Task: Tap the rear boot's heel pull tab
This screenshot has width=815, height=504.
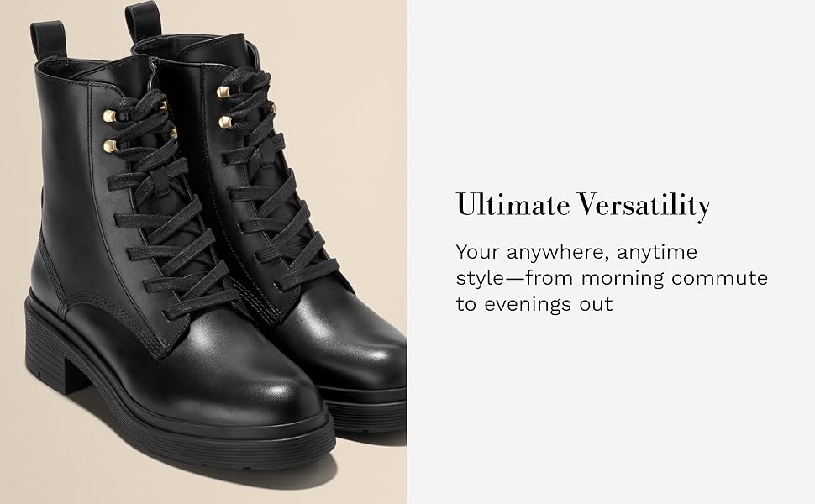Action: click(143, 21)
